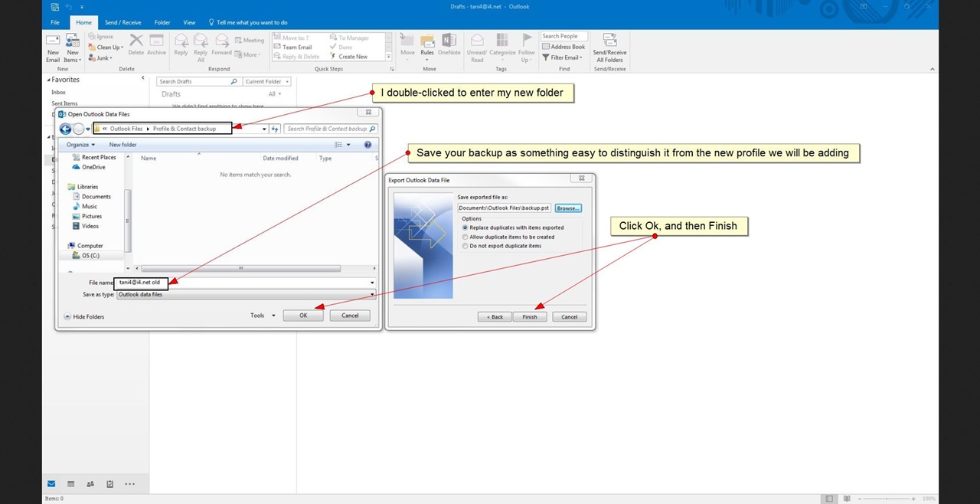This screenshot has width=980, height=504.
Task: Click the Categorize icon in Tags
Action: (x=502, y=47)
